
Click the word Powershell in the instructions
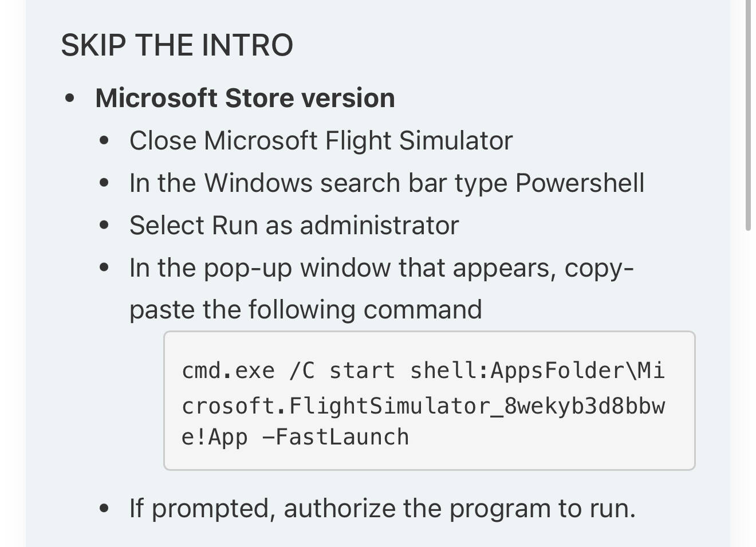[580, 183]
